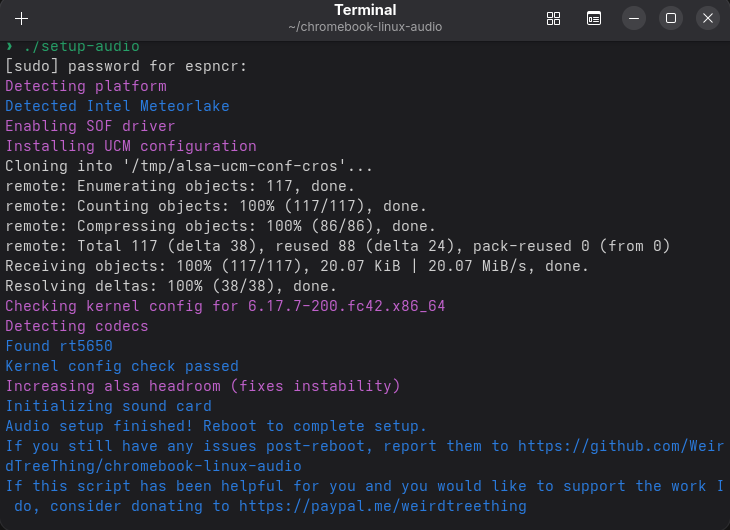Click the green prompt chevron symbol
Image resolution: width=730 pixels, height=530 pixels.
[x=9, y=46]
